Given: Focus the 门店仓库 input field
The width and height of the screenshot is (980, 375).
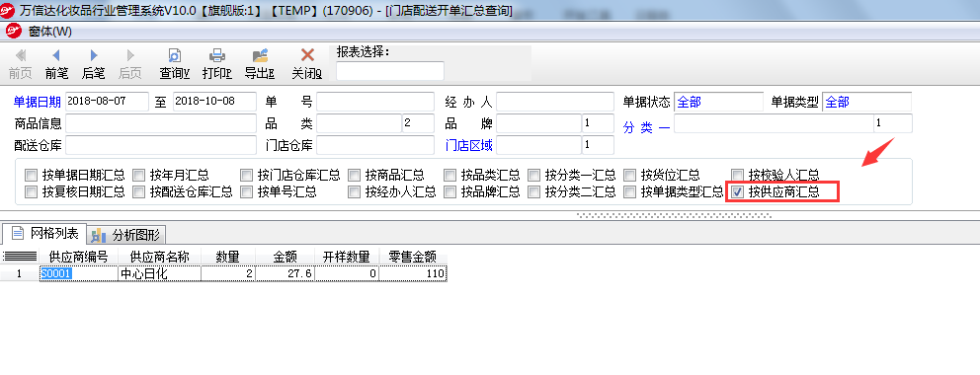Looking at the screenshot, I should pyautogui.click(x=375, y=145).
